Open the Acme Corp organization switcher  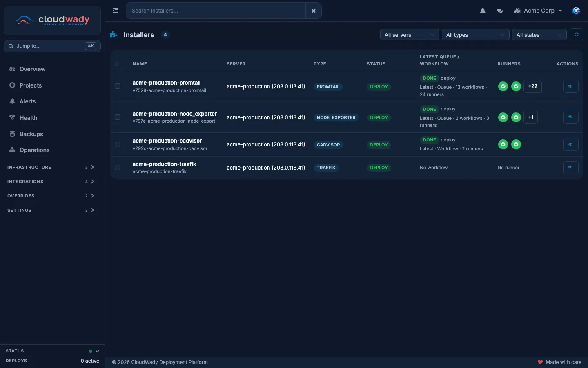coord(538,11)
